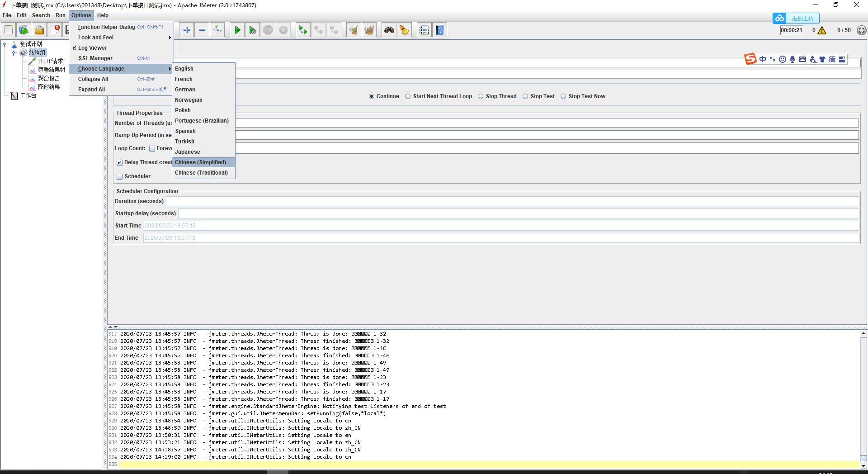Open the Search menu
Viewport: 868px width, 474px height.
(x=41, y=15)
